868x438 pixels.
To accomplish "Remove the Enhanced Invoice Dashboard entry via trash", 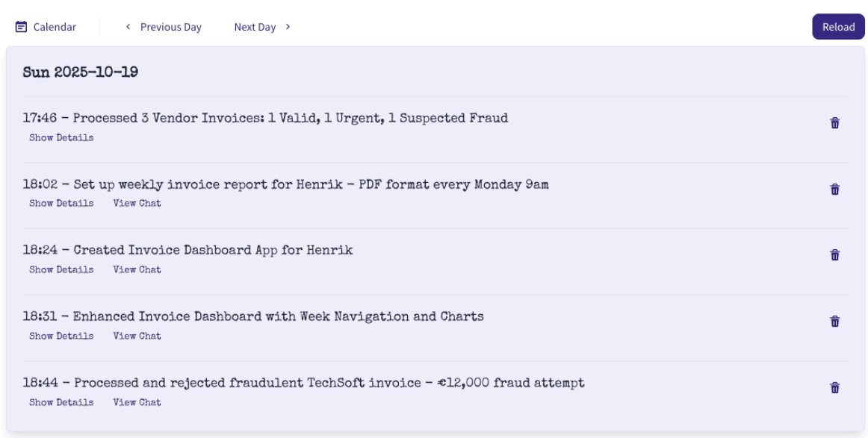I will (x=835, y=322).
